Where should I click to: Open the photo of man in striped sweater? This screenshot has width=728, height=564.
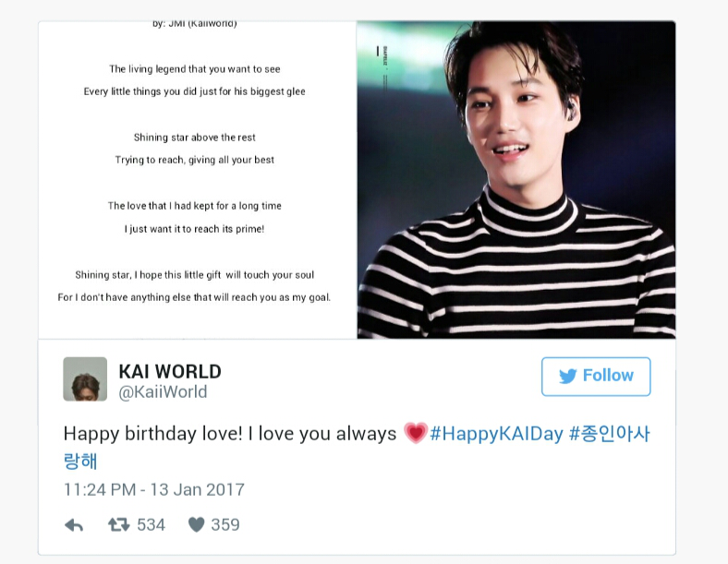(516, 179)
